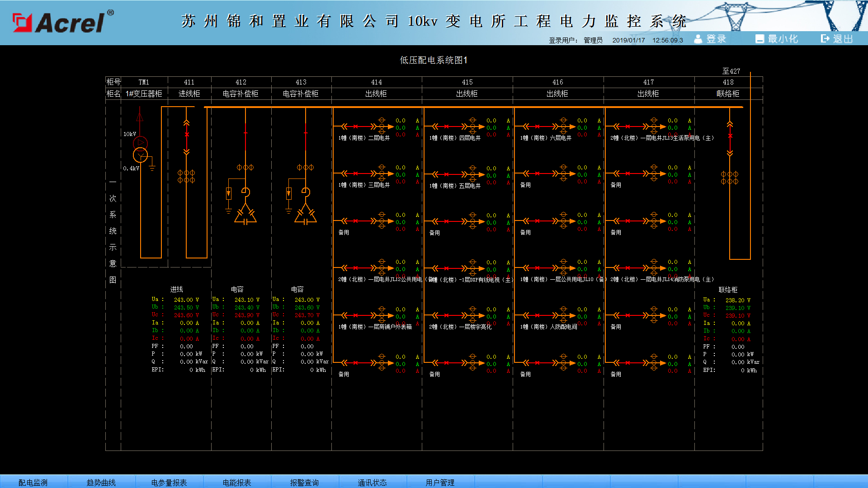Click the Acrel logo

point(63,22)
